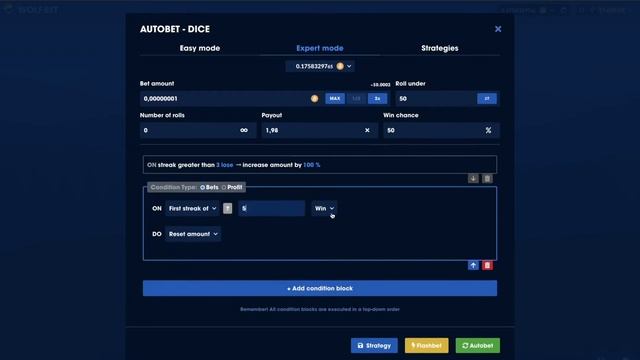
Task: Click the 100 % value in first condition
Action: tap(311, 165)
